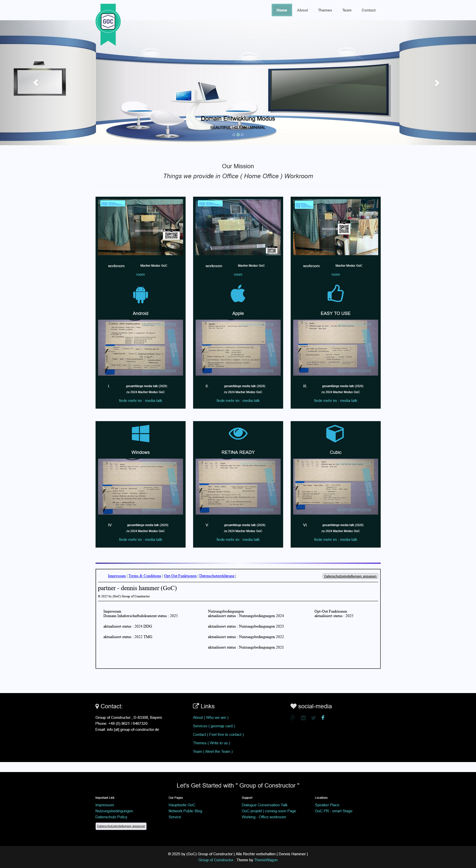
Task: Open Services ( geomap card ) link
Action: tap(214, 726)
